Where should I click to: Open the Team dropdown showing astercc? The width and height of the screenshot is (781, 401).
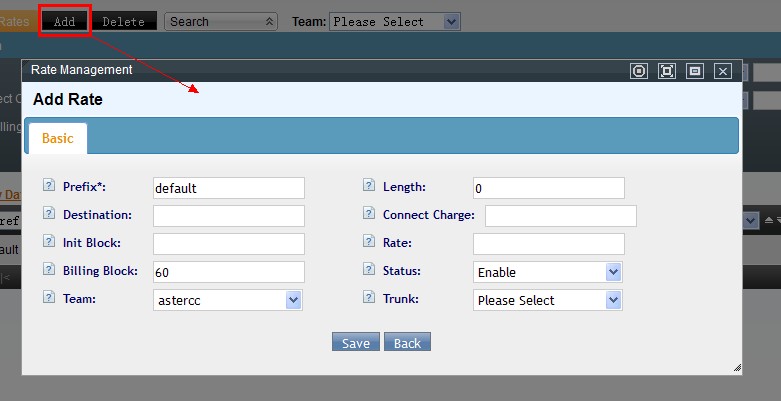coord(227,300)
